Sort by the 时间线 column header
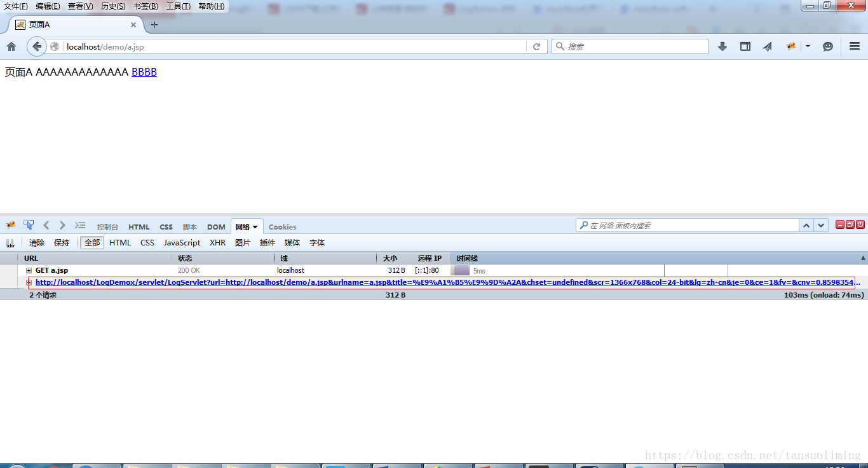 pos(658,258)
